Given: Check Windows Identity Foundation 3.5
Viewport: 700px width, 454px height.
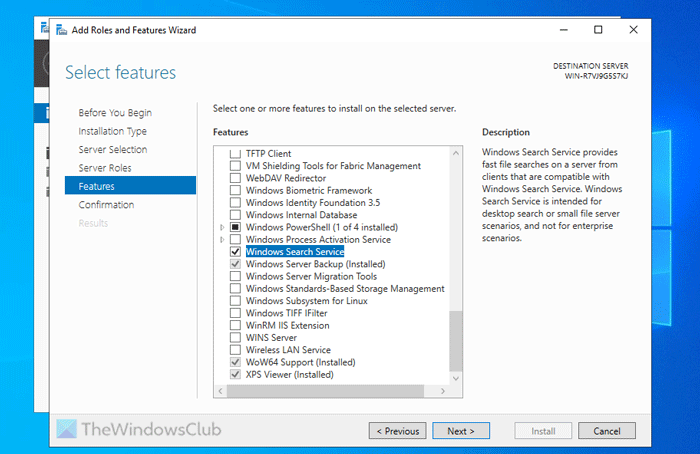Looking at the screenshot, I should (235, 203).
